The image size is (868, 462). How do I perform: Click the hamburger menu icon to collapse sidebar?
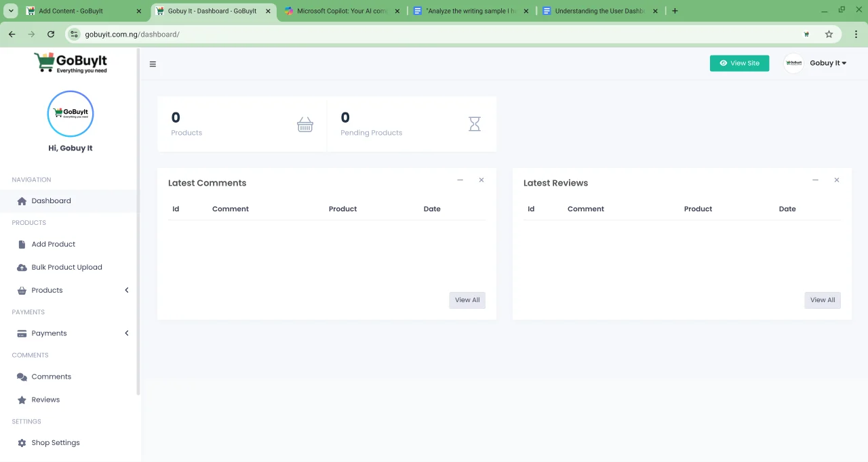pos(153,64)
